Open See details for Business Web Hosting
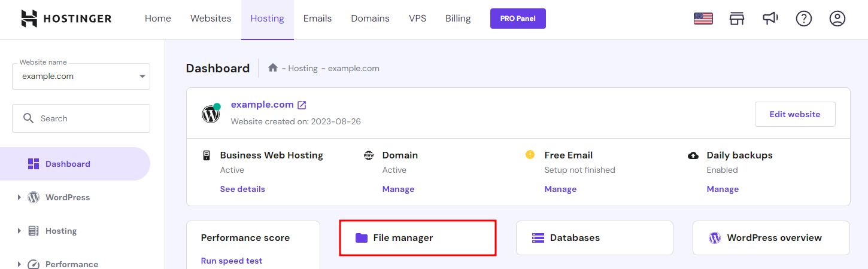Screen dimensions: 868x269 click(242, 189)
